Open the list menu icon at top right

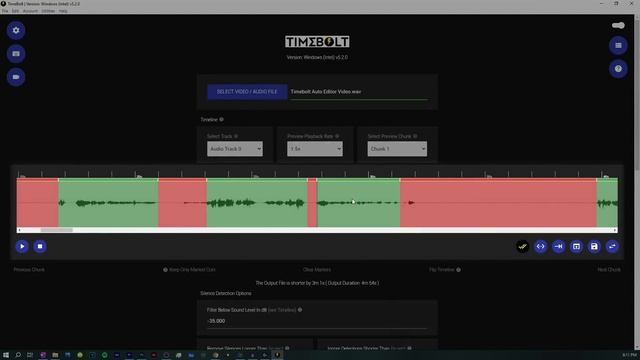618,45
